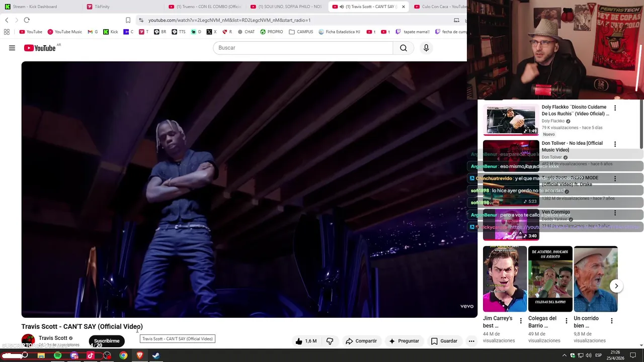Focus the Buscar search field
The image size is (644, 362).
pyautogui.click(x=303, y=48)
